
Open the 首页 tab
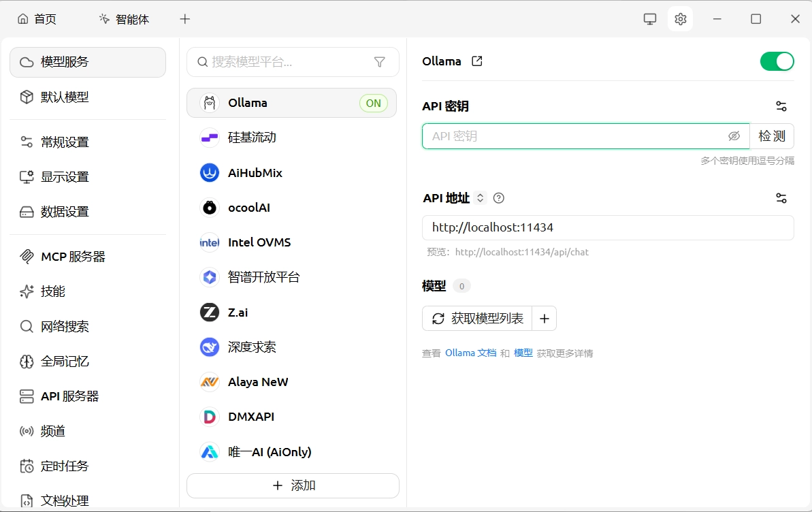click(37, 19)
